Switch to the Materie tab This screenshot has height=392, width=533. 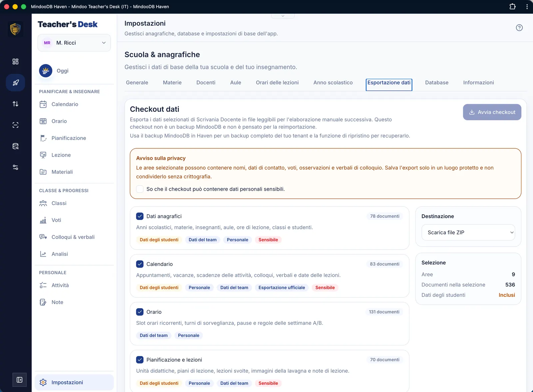click(172, 83)
